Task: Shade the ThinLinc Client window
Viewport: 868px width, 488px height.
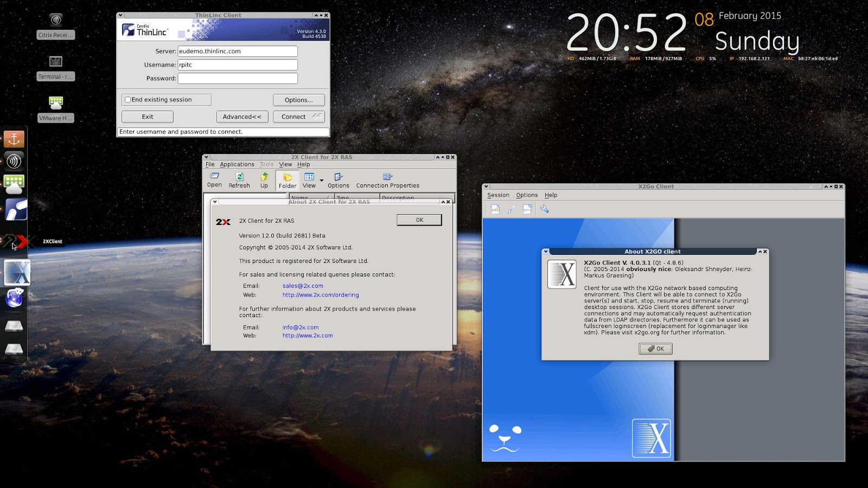Action: point(316,15)
